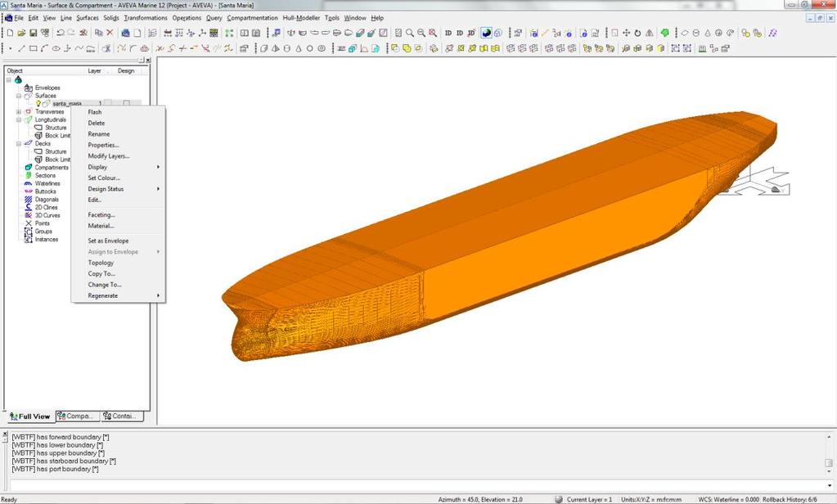The height and width of the screenshot is (504, 837).
Task: Select the shaded sphere render mode icon
Action: coord(486,33)
